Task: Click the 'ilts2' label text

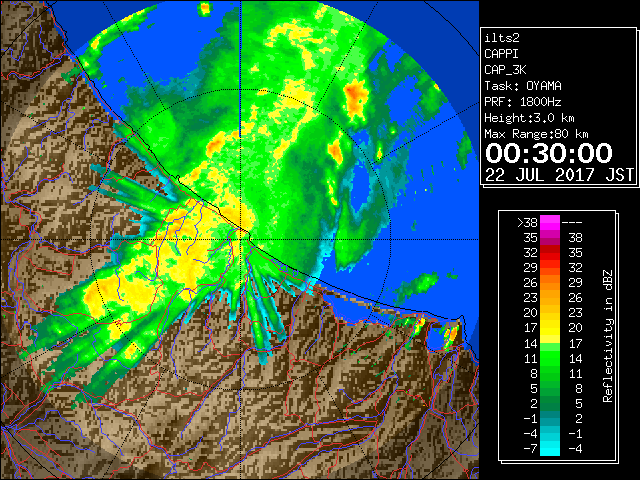Action: click(502, 38)
